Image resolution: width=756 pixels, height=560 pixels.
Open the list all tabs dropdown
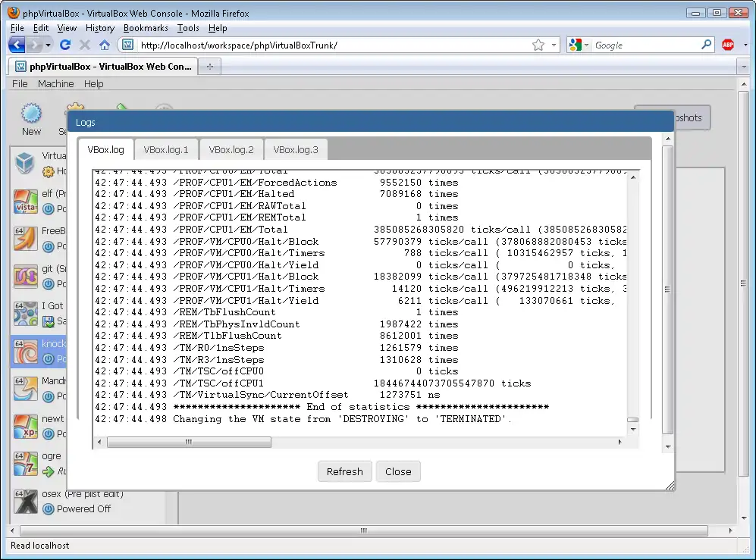[x=743, y=67]
